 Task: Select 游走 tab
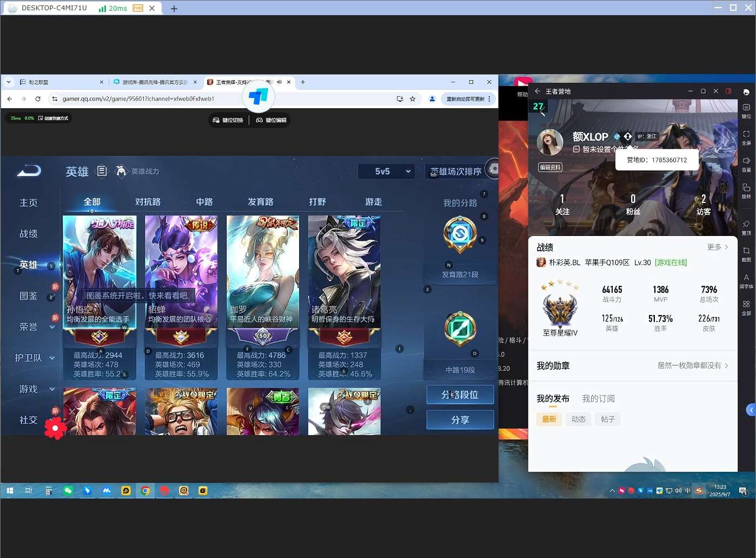tap(374, 201)
